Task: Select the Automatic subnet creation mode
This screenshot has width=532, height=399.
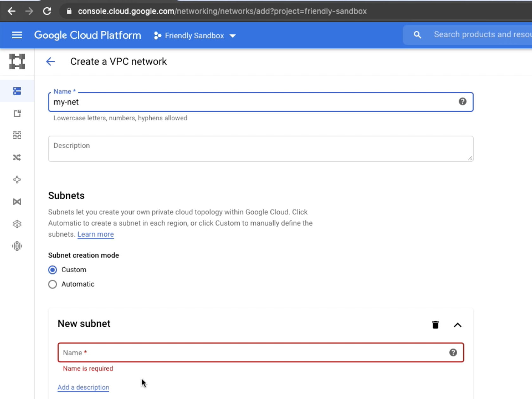Action: pos(53,284)
